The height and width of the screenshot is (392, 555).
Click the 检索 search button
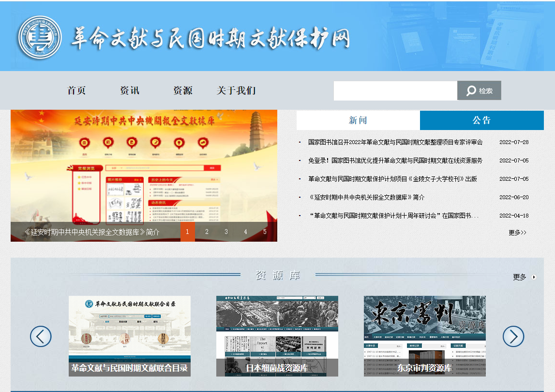479,90
